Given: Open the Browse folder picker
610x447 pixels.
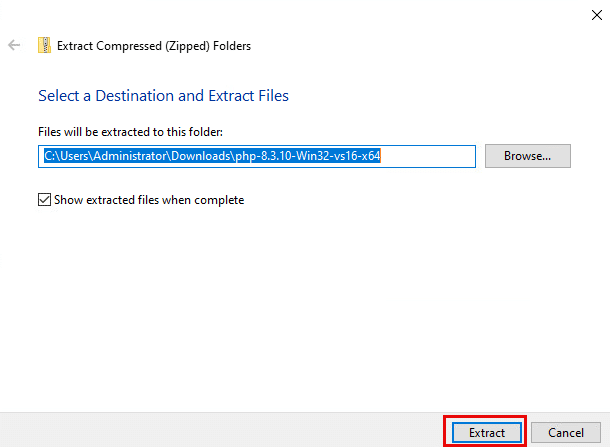Looking at the screenshot, I should point(528,156).
